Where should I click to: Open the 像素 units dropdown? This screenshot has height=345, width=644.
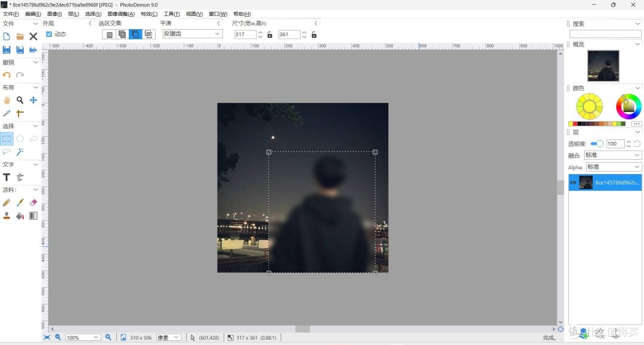pos(169,338)
